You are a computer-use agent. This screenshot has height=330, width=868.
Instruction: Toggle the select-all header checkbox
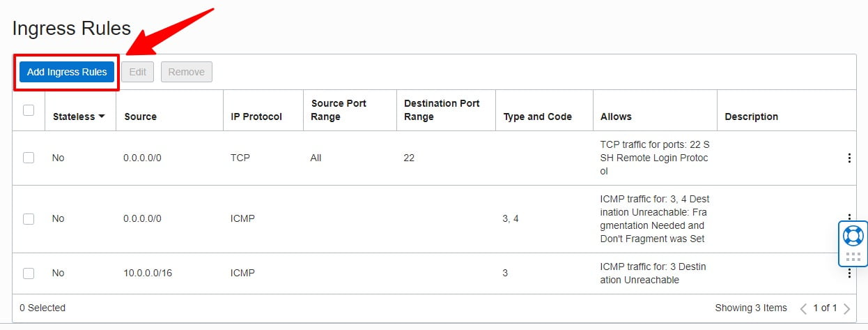[29, 110]
